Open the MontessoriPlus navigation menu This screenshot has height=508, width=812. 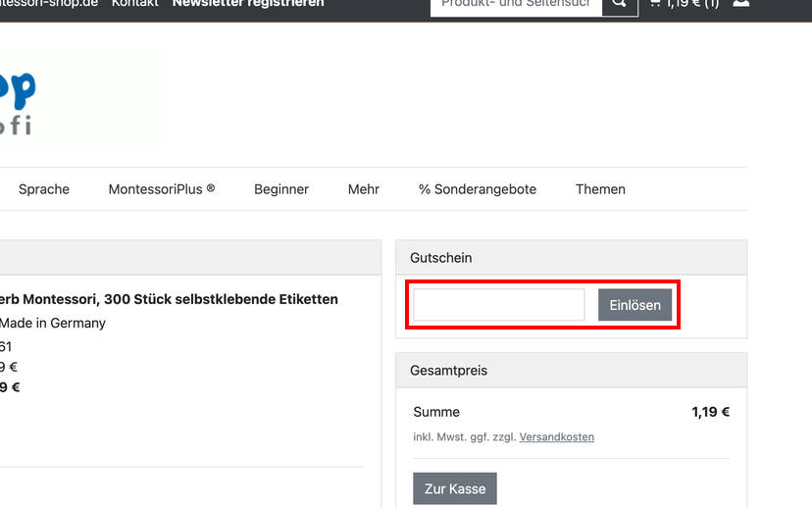pyautogui.click(x=162, y=189)
